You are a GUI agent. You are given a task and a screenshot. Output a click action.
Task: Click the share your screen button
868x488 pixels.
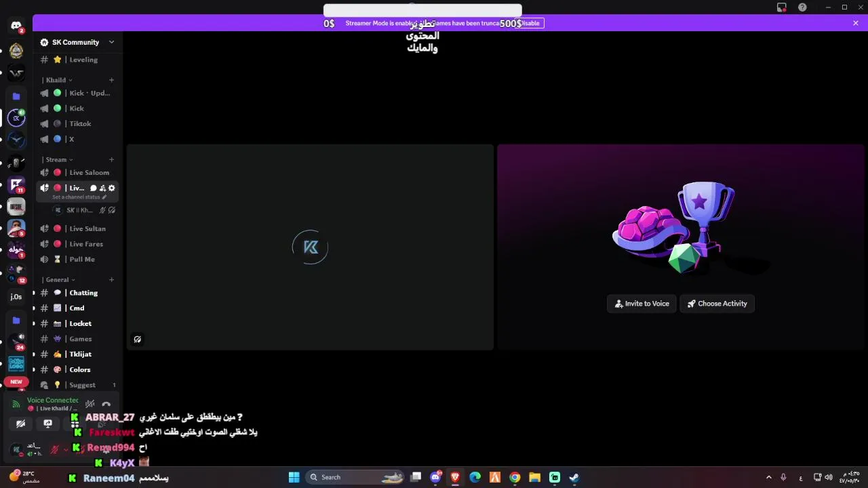[47, 424]
